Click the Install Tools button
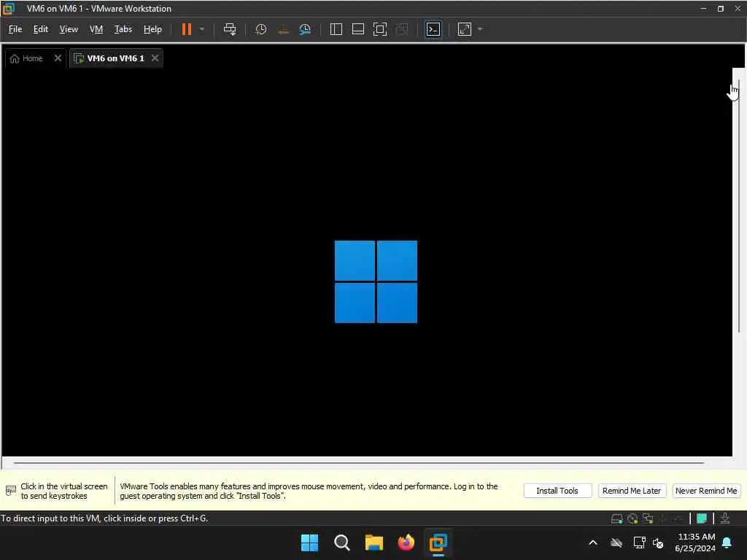Image resolution: width=747 pixels, height=560 pixels. 557,491
